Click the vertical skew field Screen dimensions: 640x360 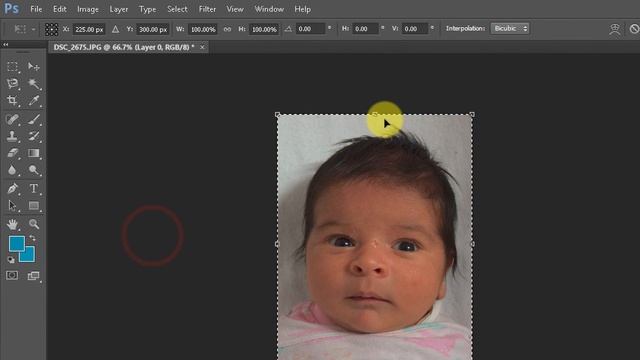(x=415, y=29)
